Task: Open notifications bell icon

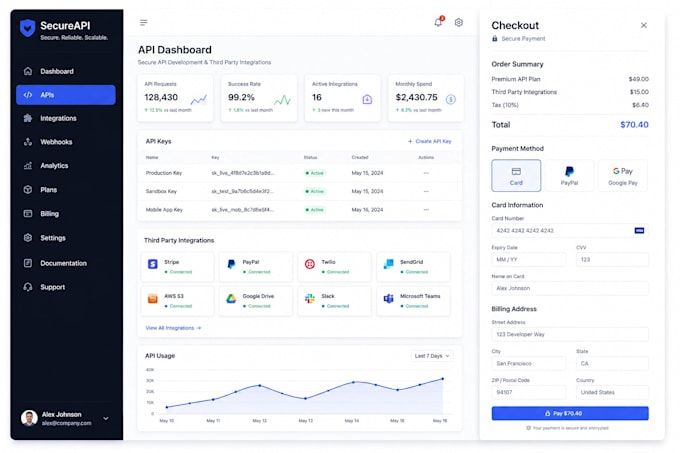Action: point(438,22)
